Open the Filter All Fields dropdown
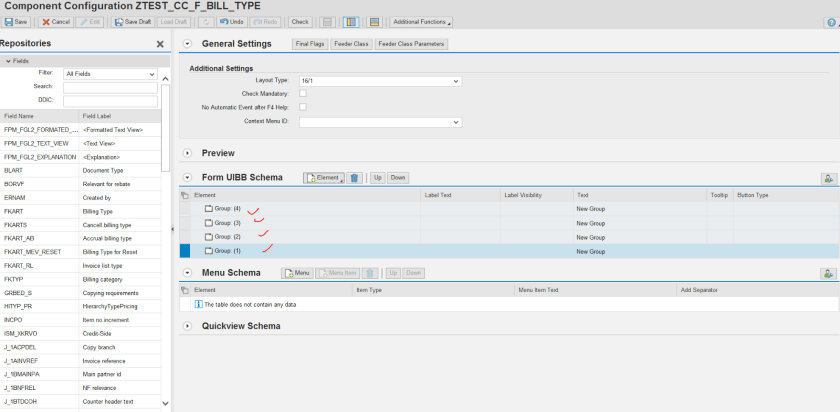 [151, 74]
